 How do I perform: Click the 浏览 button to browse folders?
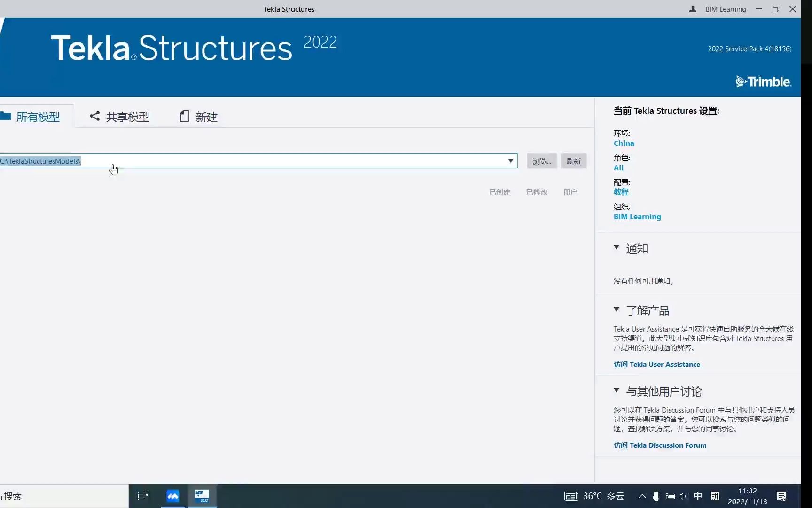[541, 161]
